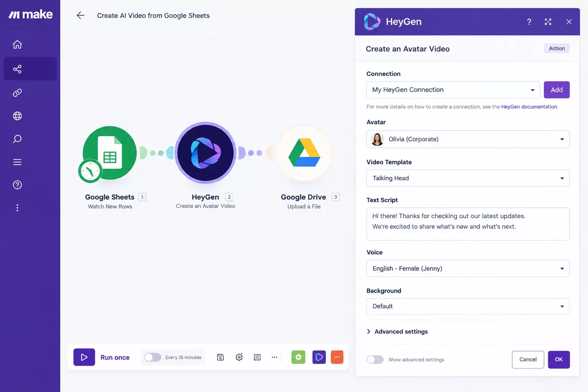This screenshot has height=392, width=588.
Task: Open Help question icon in sidebar
Action: (x=17, y=185)
